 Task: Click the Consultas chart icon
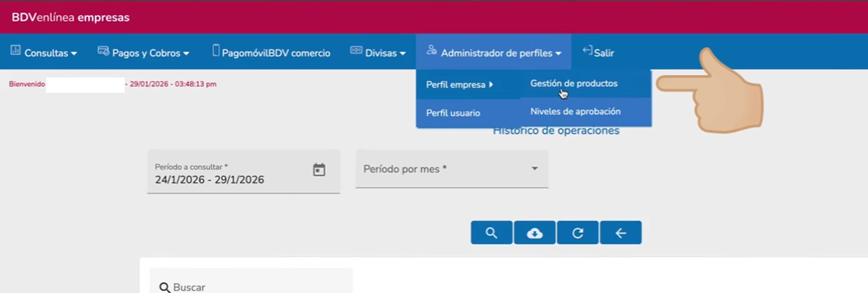15,51
